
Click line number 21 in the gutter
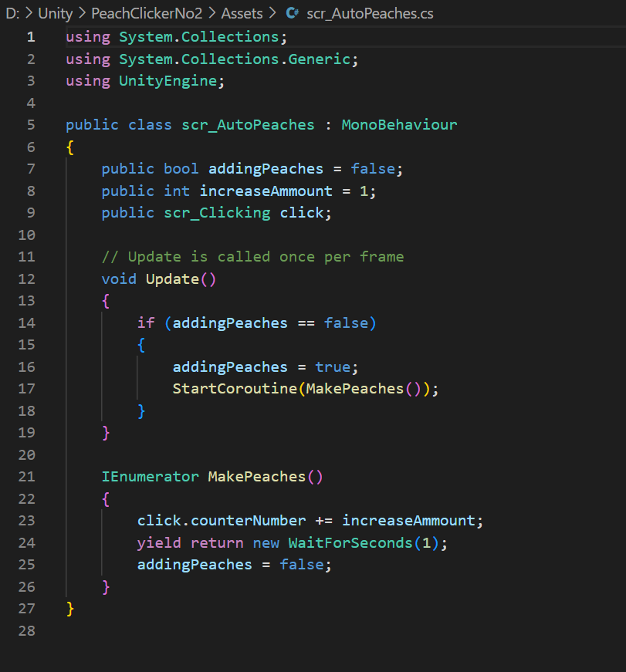(x=26, y=477)
